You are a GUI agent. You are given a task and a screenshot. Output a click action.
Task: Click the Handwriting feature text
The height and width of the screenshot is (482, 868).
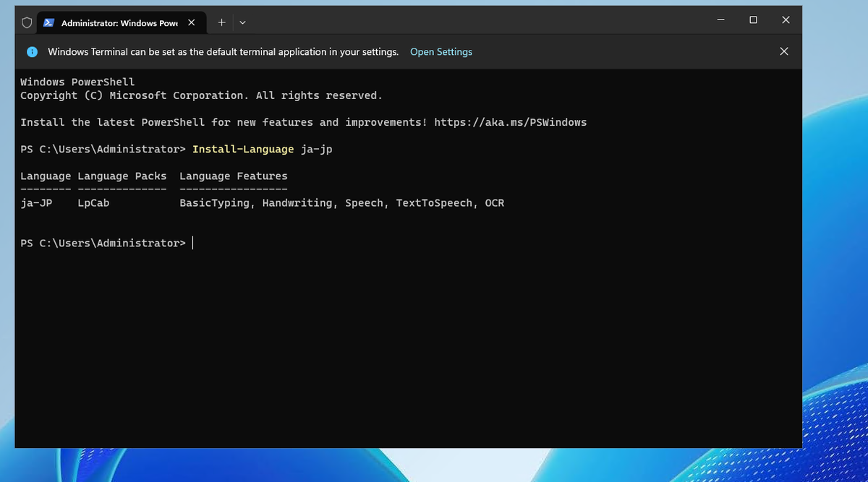[x=297, y=203]
